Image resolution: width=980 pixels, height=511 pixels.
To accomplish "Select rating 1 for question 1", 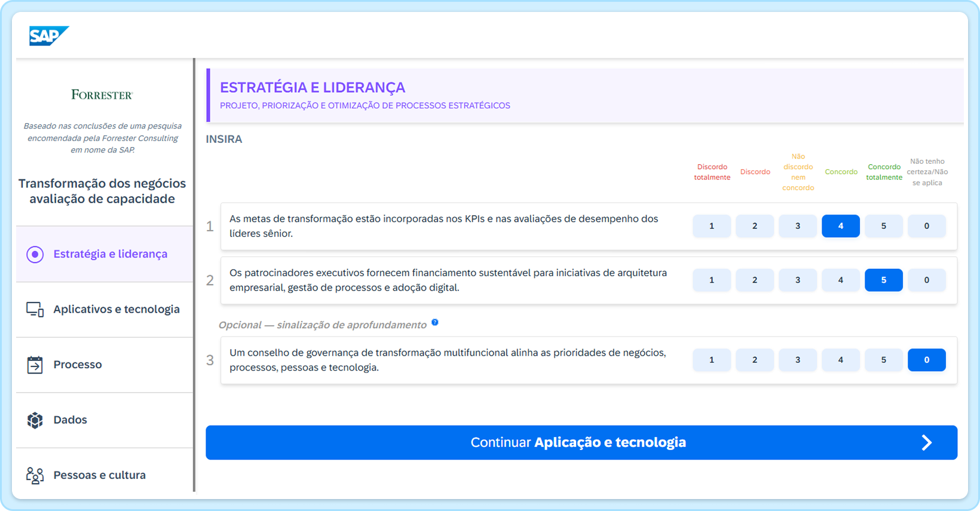I will pos(711,226).
